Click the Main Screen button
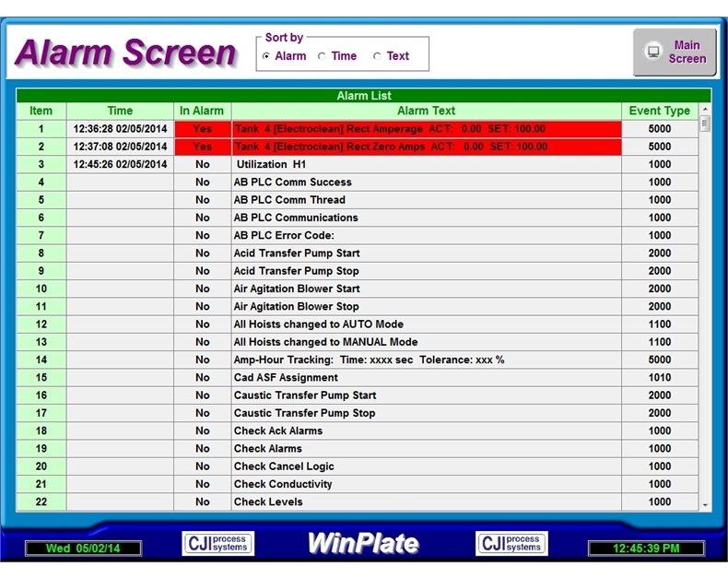This screenshot has width=728, height=578. click(x=675, y=52)
